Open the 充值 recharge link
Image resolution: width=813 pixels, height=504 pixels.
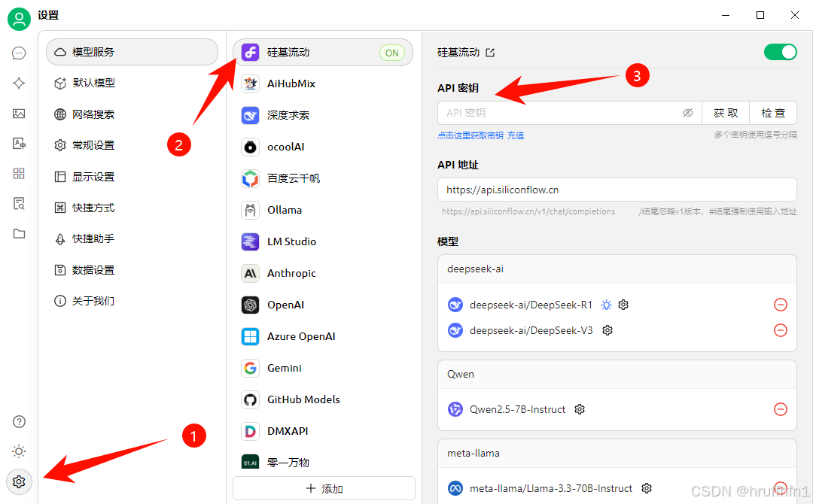[516, 135]
